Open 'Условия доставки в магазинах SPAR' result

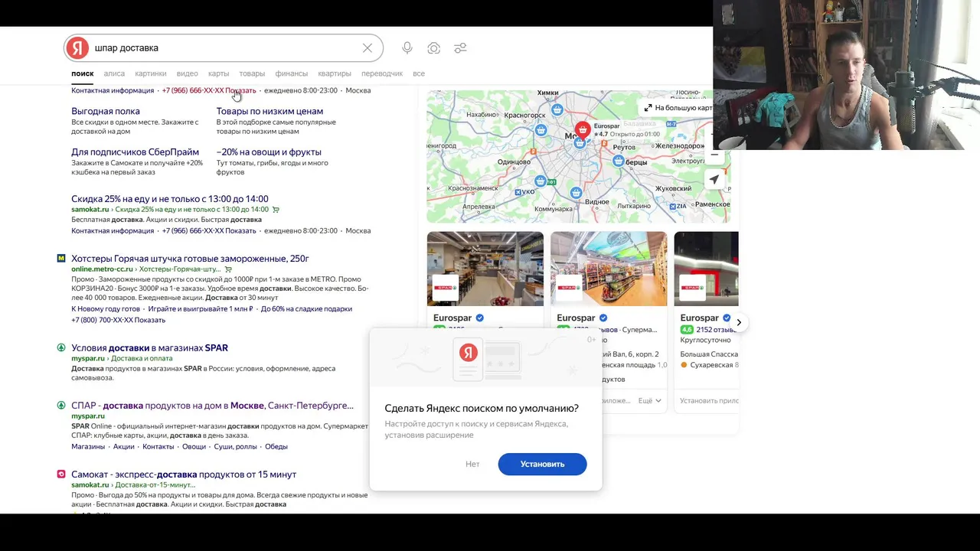tap(149, 347)
